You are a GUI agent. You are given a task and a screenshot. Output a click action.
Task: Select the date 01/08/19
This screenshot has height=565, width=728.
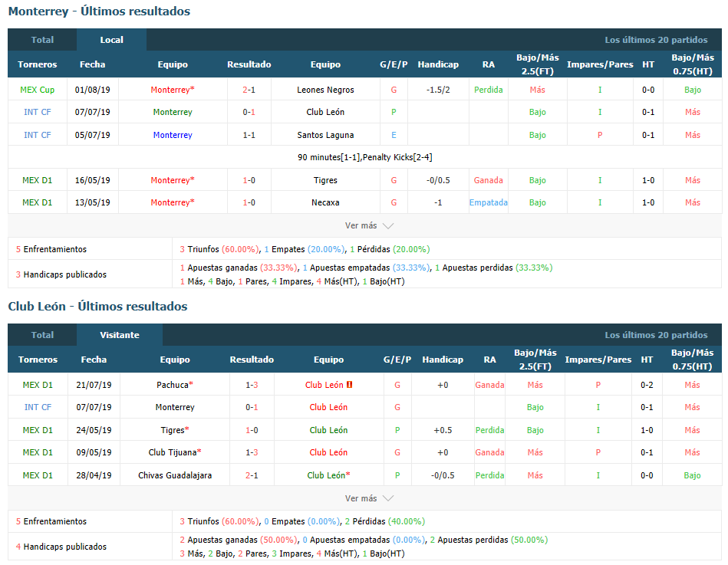92,90
